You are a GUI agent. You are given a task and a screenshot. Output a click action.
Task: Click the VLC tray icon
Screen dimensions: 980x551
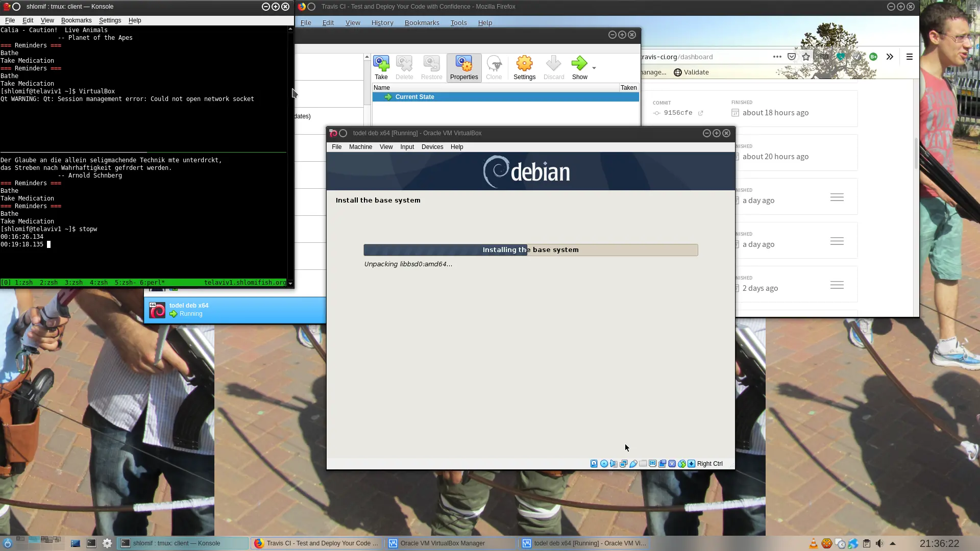pyautogui.click(x=814, y=544)
